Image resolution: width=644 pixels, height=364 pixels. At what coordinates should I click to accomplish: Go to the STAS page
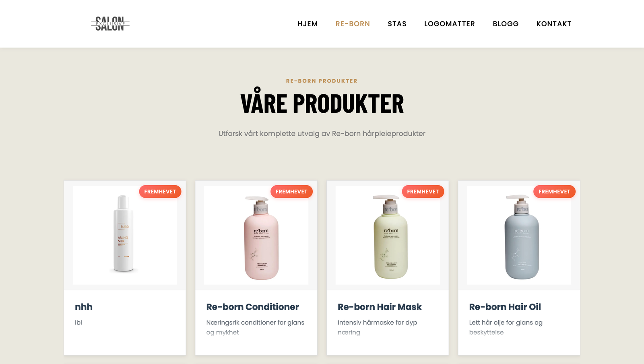(397, 24)
